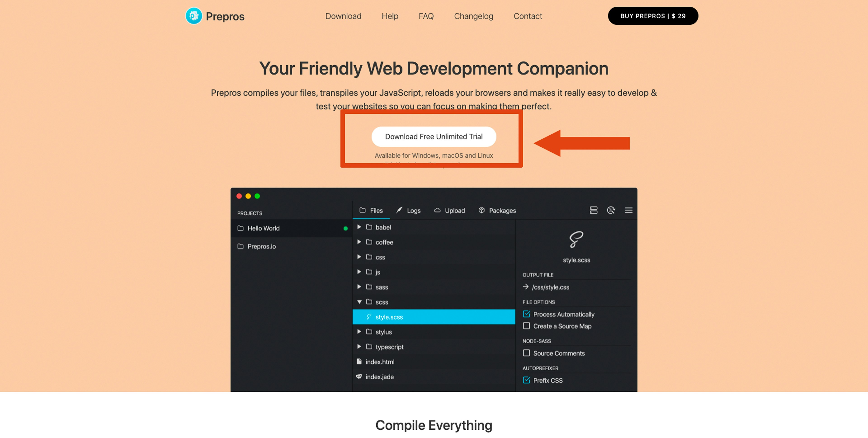Click the Prepros brand name text
This screenshot has width=868, height=438.
pyautogui.click(x=225, y=16)
